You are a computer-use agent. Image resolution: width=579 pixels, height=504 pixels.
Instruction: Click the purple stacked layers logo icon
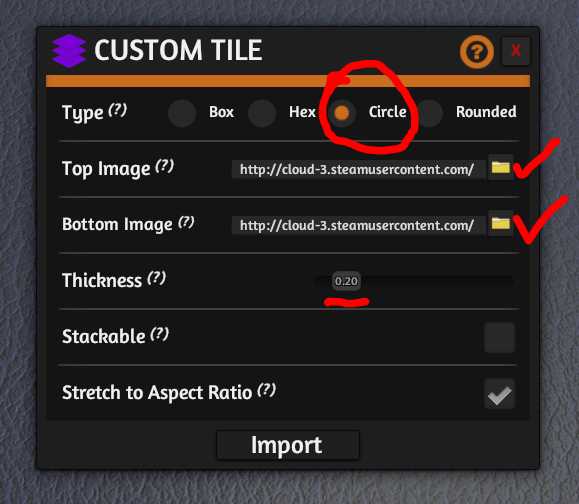[x=69, y=51]
